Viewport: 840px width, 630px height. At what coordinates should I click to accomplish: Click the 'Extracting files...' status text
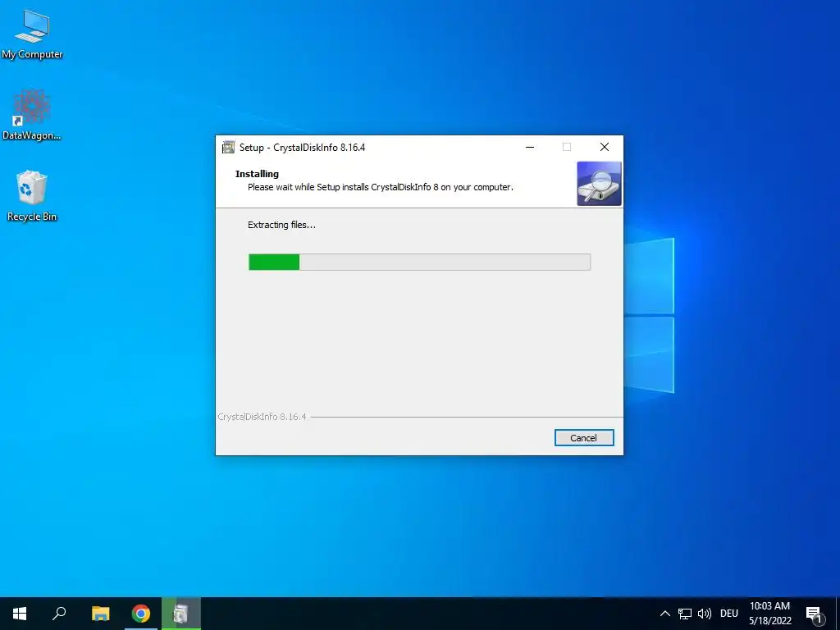click(281, 225)
